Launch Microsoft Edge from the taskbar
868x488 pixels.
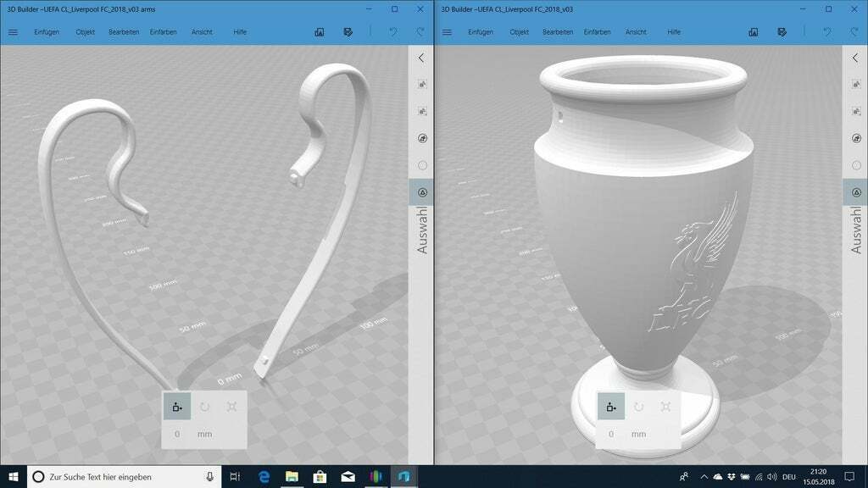(264, 476)
